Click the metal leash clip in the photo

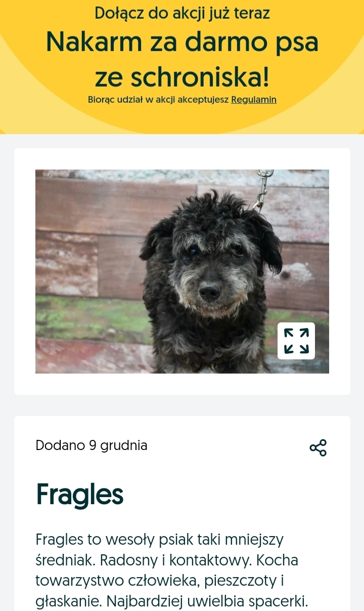(262, 190)
